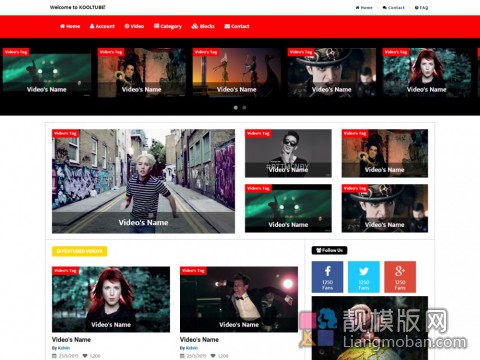Expand the Category menu in navbar
This screenshot has height=360, width=480.
point(168,26)
